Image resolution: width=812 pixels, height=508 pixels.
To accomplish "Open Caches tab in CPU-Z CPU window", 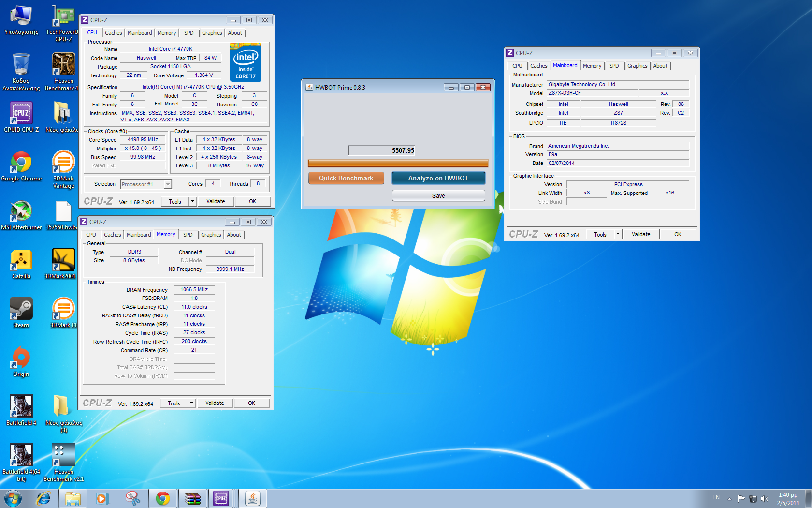I will click(x=114, y=33).
